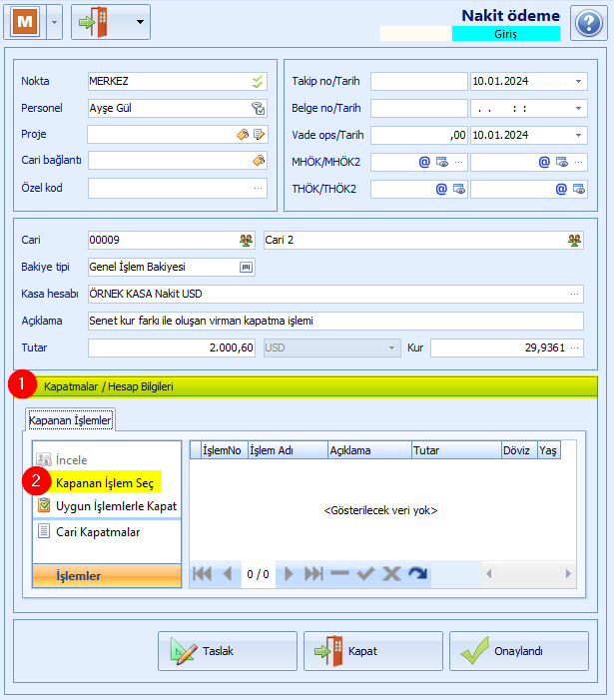614x700 pixels.
Task: Click the exit door toolbar icon
Action: point(93,22)
